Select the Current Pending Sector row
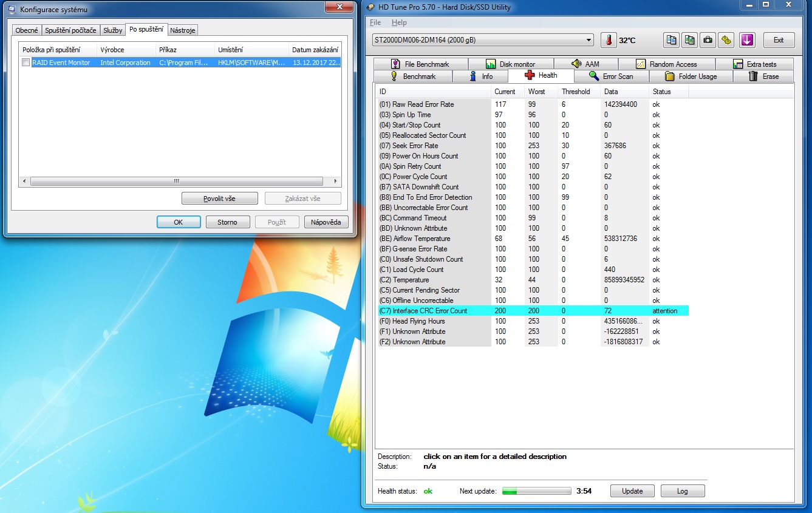The image size is (812, 513). tap(532, 290)
